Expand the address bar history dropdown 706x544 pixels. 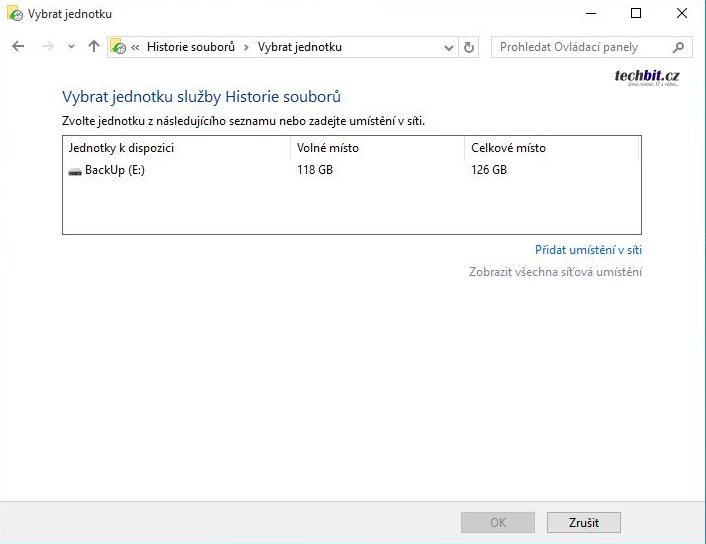pyautogui.click(x=448, y=47)
